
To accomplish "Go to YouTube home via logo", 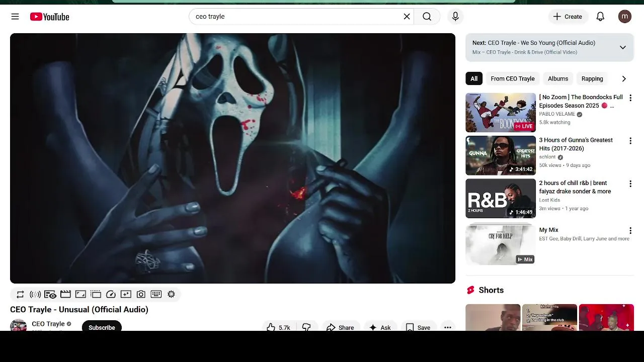I will tap(49, 17).
